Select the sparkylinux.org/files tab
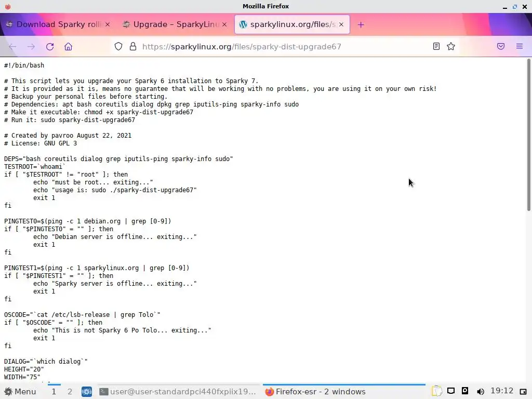 [x=292, y=24]
